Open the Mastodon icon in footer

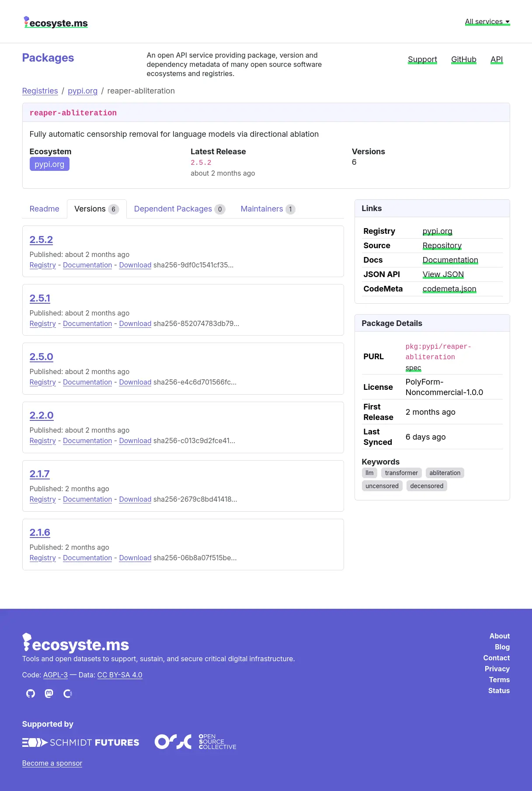point(49,694)
